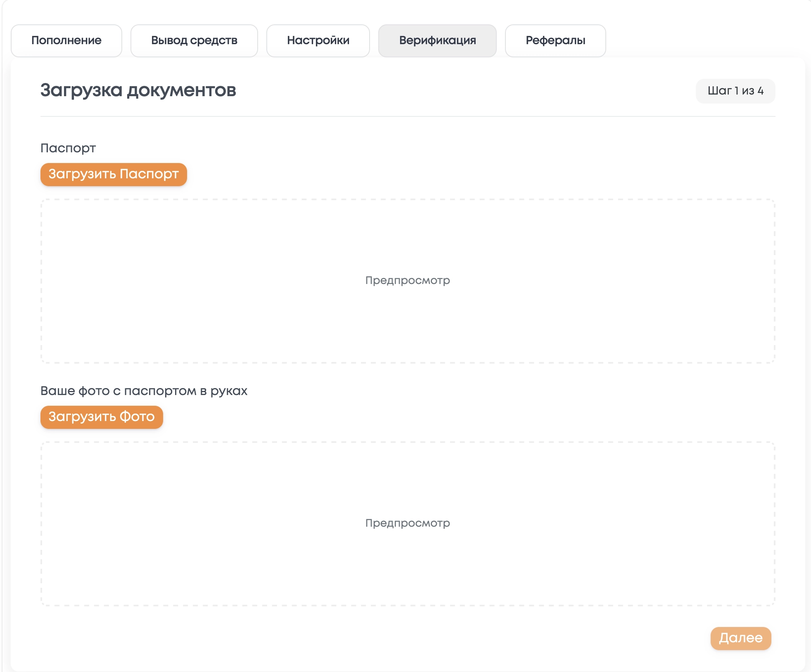Click the Загрузка документов heading
Image resolution: width=811 pixels, height=672 pixels.
pos(138,90)
